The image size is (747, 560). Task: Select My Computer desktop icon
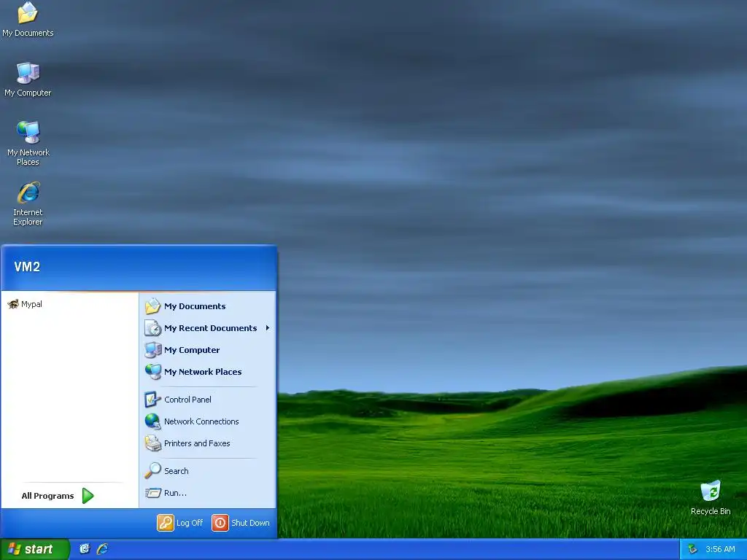[x=28, y=79]
